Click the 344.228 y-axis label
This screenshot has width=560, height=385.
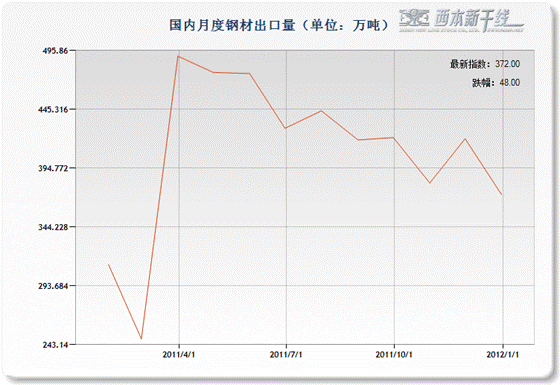53,227
